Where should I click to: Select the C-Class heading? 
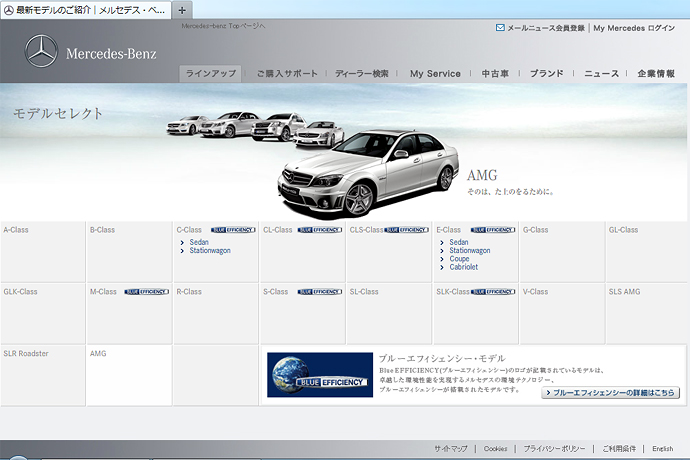(x=189, y=230)
